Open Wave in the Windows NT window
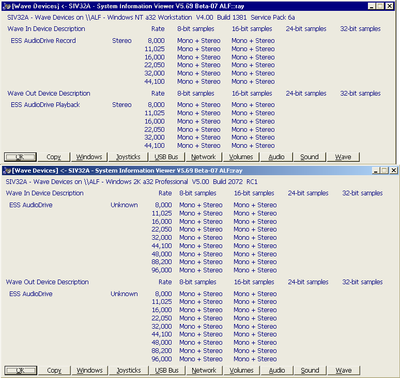Screen dimensions: 400x378 coord(343,157)
